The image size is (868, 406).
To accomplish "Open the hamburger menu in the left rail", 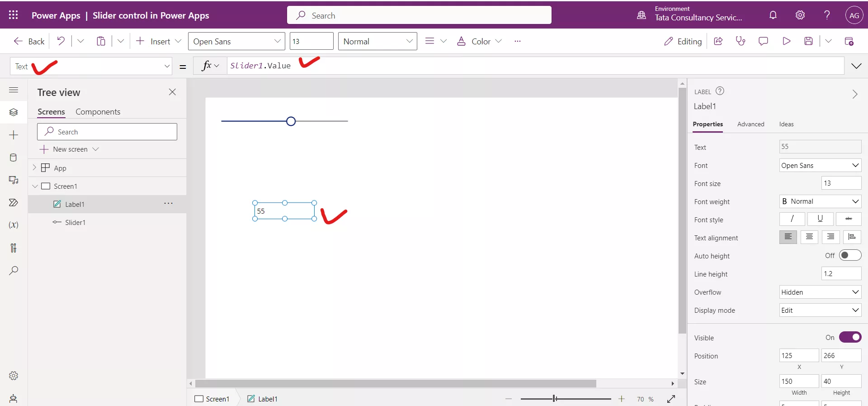I will 14,90.
